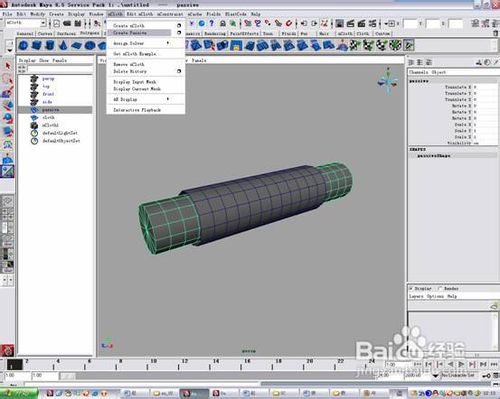This screenshot has width=500, height=399.
Task: Go to end of playback range
Action: coord(494,364)
